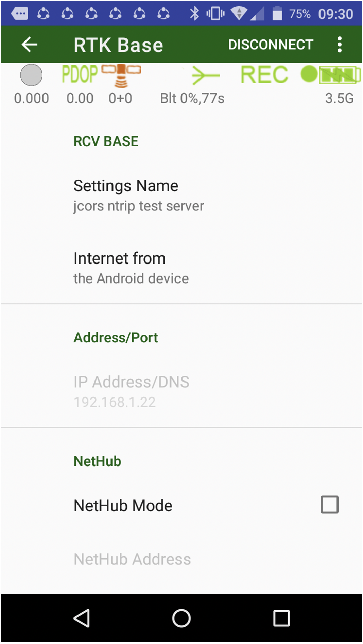Tap the REC recording indicator
363x644 pixels.
264,74
